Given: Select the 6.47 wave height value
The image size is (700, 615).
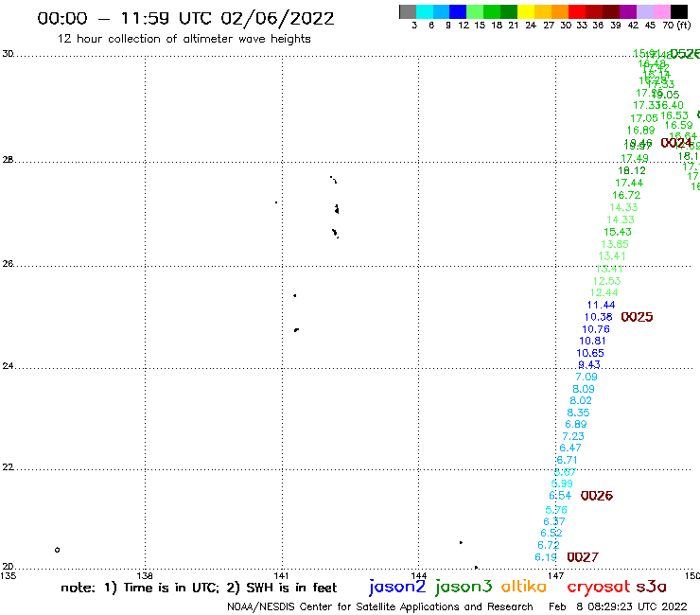Looking at the screenshot, I should [x=570, y=448].
